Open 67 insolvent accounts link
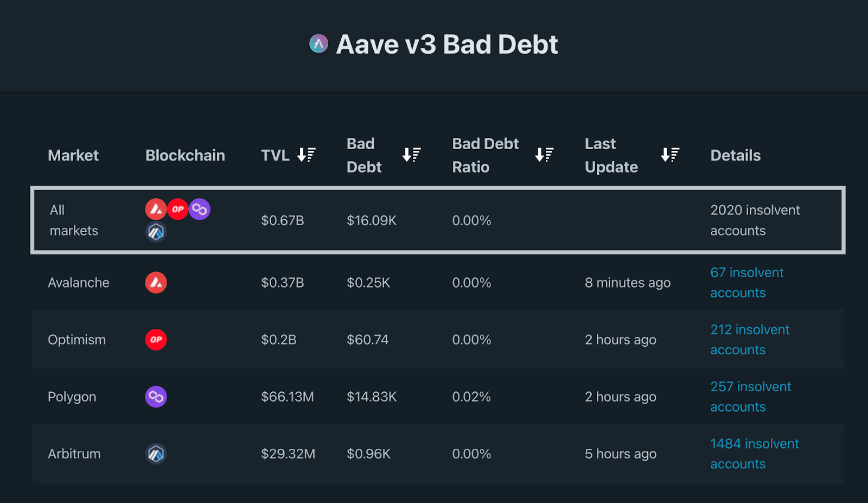The image size is (868, 503). (746, 283)
